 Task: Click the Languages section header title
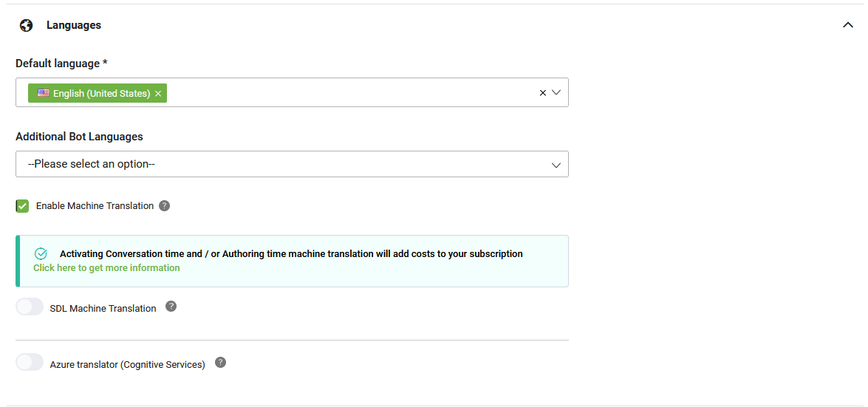click(x=74, y=25)
